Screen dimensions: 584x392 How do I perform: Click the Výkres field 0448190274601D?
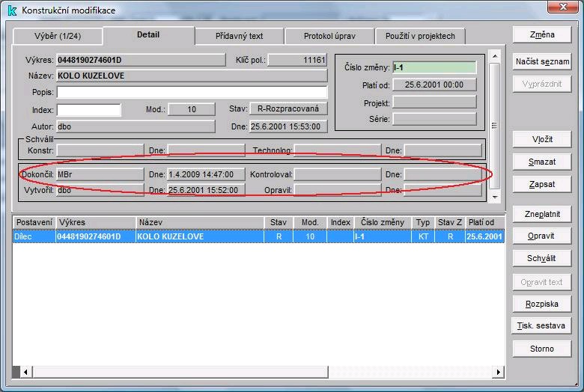pos(142,60)
